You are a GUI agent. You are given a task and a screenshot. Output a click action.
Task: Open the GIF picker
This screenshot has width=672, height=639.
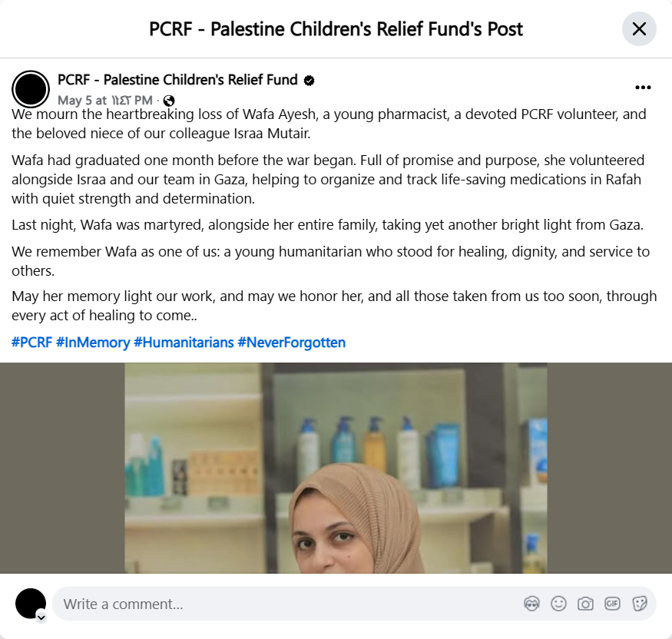click(612, 604)
